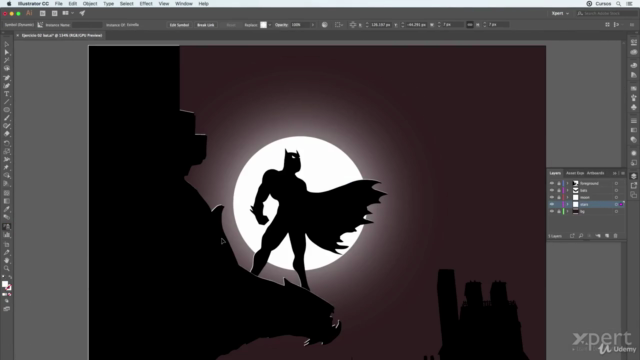Click the Edit Symbol button
Viewport: 640px width, 360px height.
click(179, 25)
